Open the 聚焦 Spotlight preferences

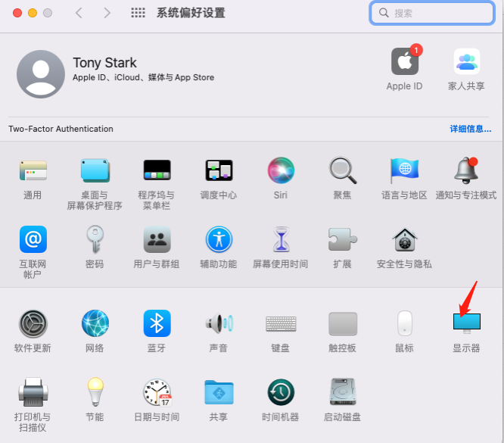click(x=342, y=171)
